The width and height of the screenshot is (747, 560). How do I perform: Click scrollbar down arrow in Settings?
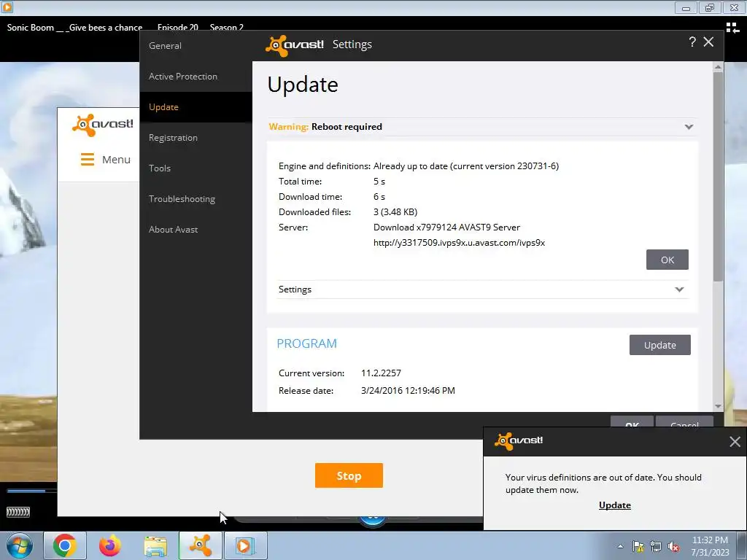[718, 406]
